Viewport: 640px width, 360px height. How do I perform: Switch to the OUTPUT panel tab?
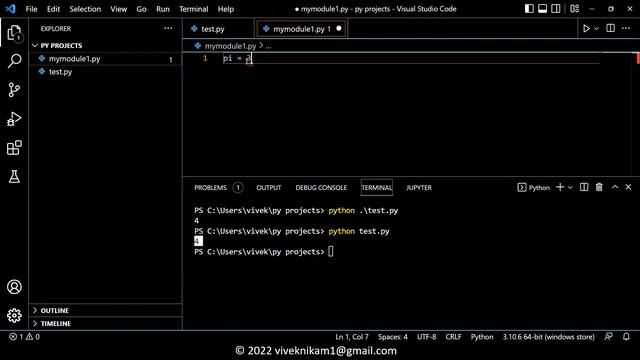point(269,187)
